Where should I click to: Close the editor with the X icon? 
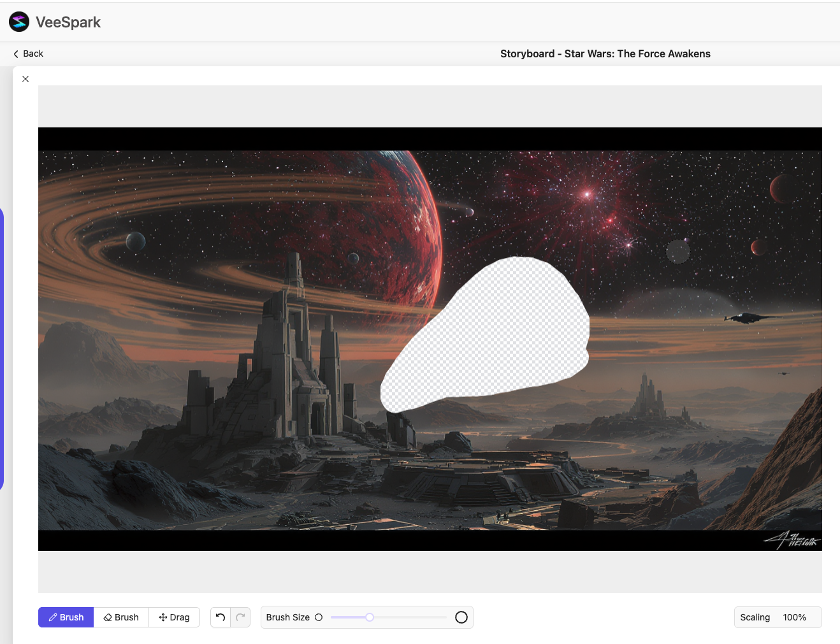click(25, 79)
